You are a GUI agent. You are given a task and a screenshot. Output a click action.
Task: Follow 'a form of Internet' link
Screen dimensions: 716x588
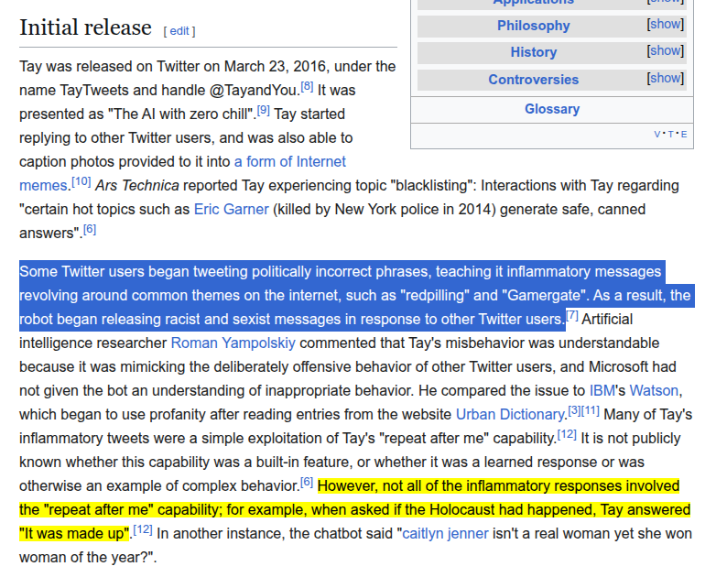tap(290, 162)
